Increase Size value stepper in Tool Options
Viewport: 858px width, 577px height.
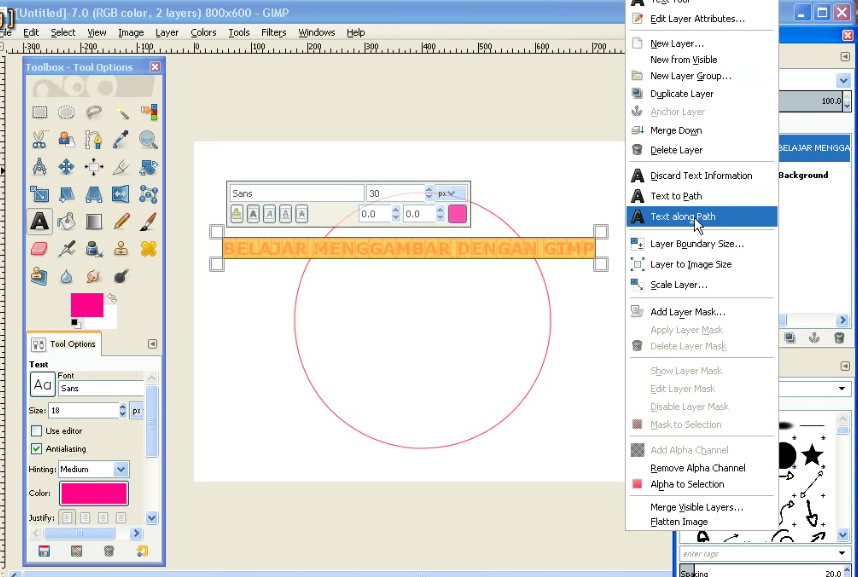[123, 407]
